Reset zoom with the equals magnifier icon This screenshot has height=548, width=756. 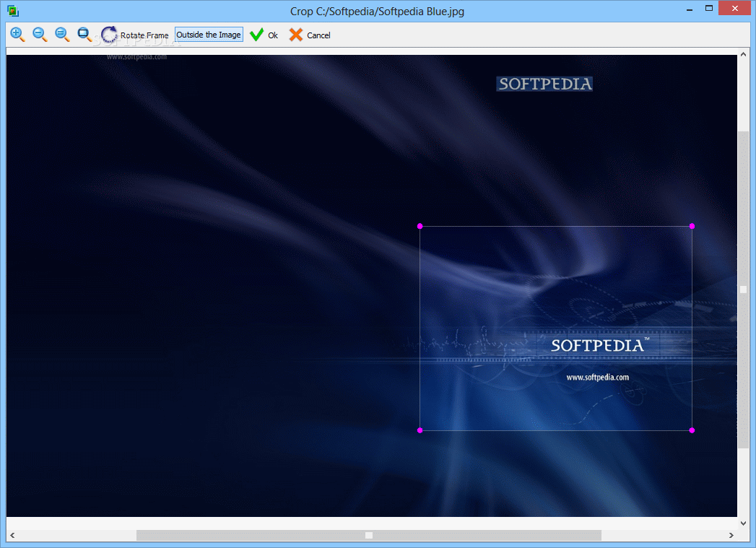[62, 35]
